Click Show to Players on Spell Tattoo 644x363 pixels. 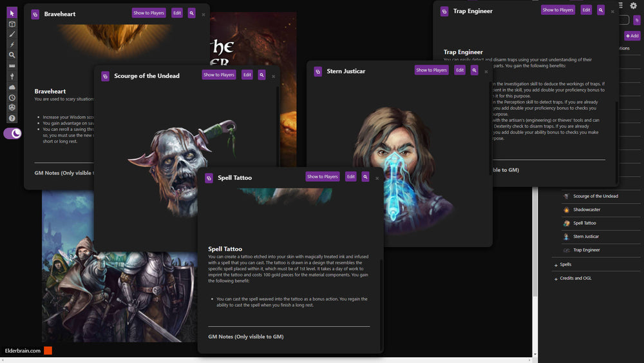(x=322, y=177)
